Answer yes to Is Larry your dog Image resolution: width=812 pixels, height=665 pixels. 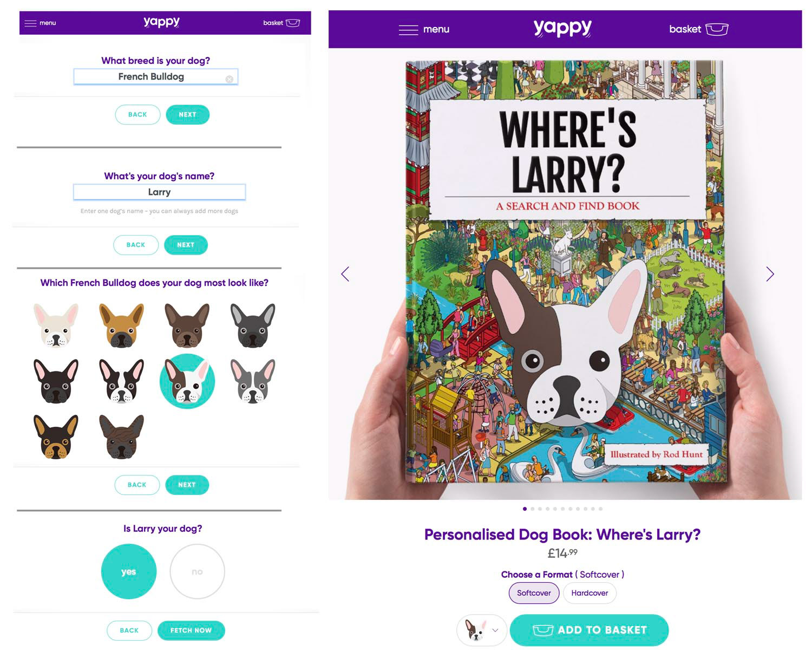(129, 571)
